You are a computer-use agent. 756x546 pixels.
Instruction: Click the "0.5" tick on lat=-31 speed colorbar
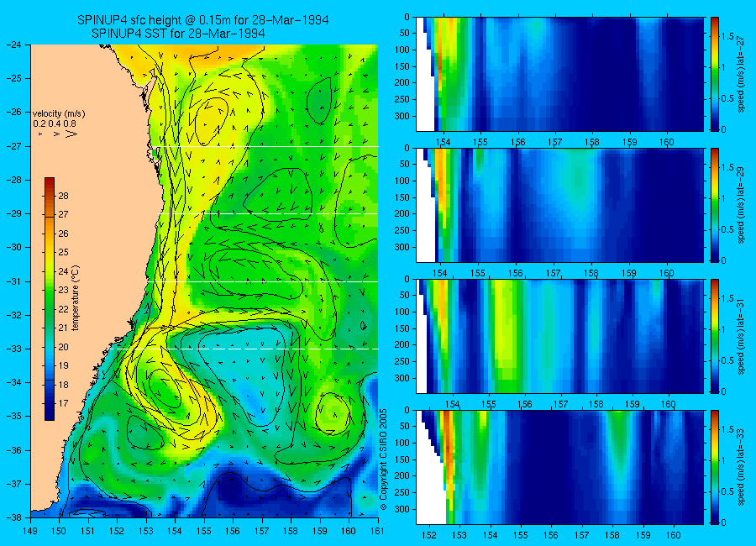(x=727, y=360)
